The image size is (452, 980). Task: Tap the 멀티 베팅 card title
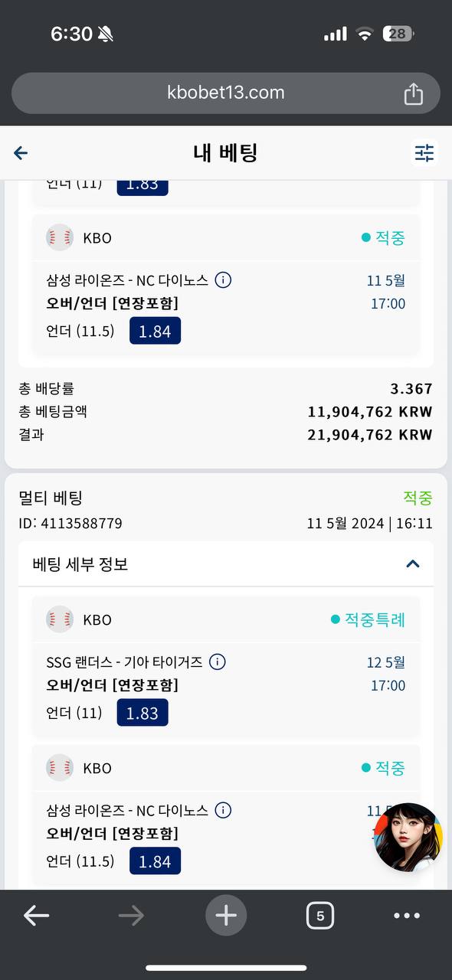pyautogui.click(x=51, y=498)
